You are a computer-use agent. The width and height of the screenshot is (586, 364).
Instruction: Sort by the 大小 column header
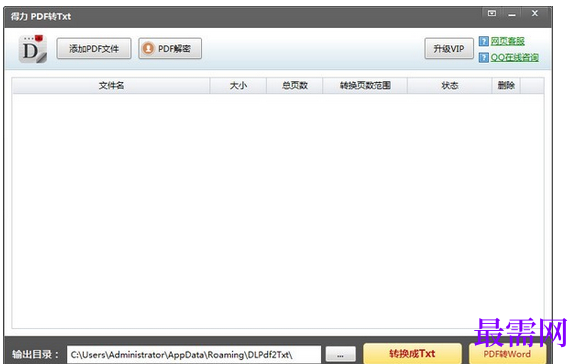point(238,86)
